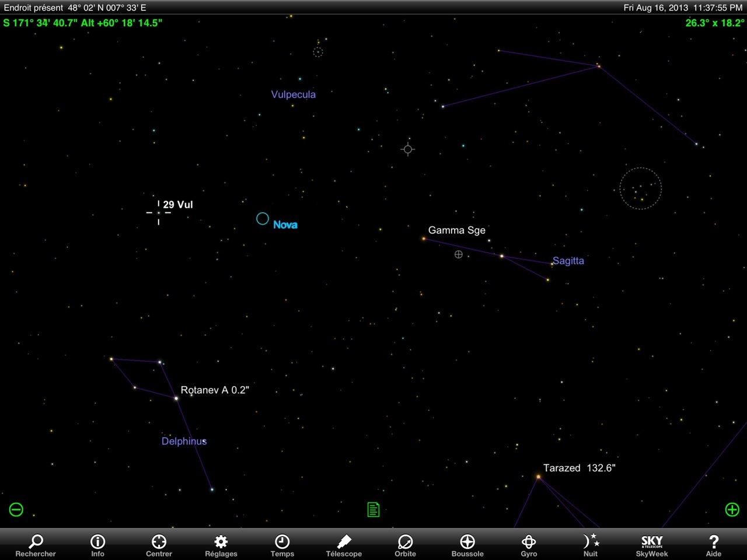
Task: Open the Aide help section
Action: coord(713,545)
